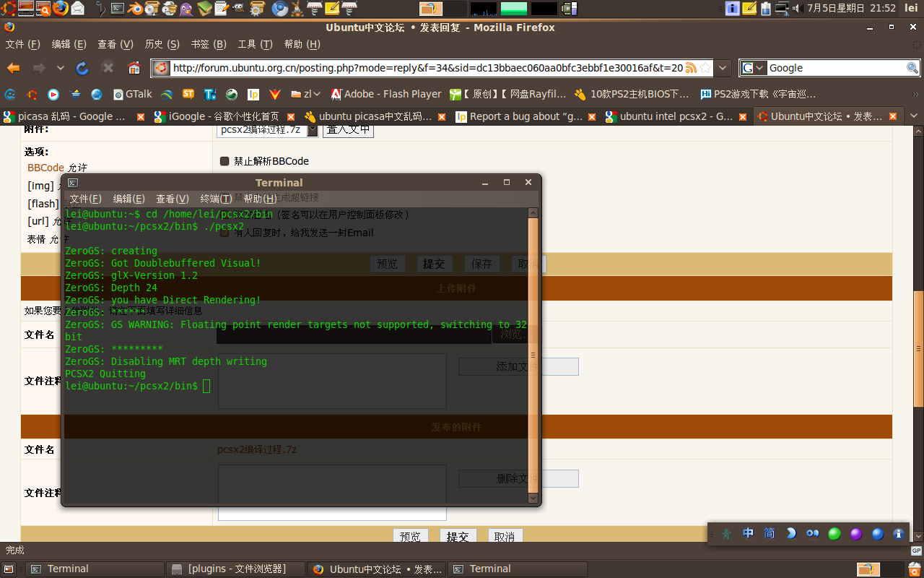Click Terminal window vertical scrollbar

tap(533, 355)
